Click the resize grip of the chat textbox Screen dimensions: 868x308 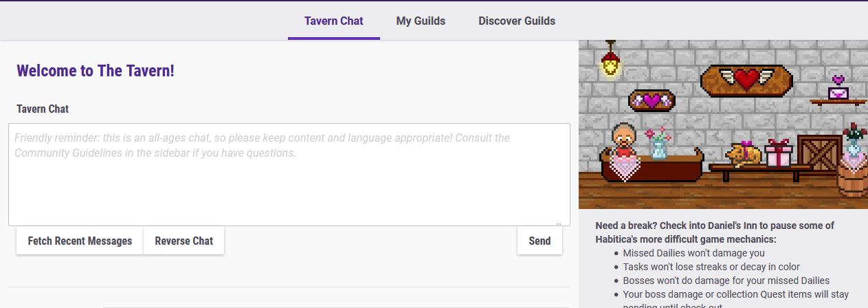pyautogui.click(x=559, y=223)
